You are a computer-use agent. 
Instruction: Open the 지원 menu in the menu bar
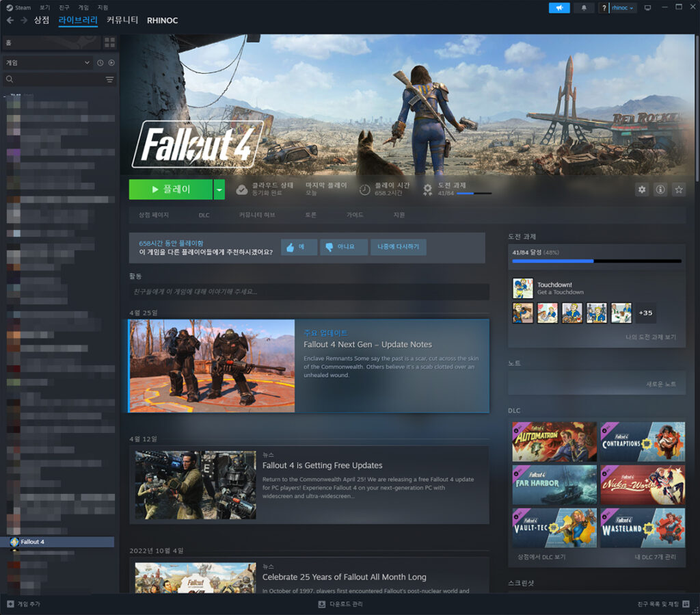[103, 8]
